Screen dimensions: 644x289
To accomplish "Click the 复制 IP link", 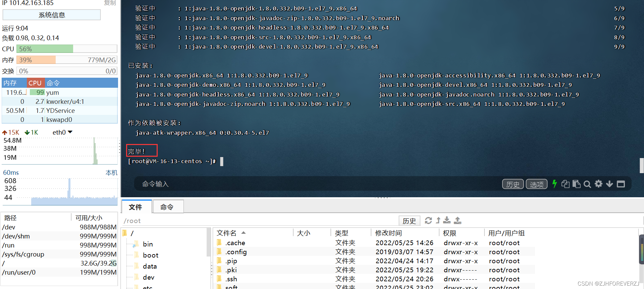I will click(110, 3).
